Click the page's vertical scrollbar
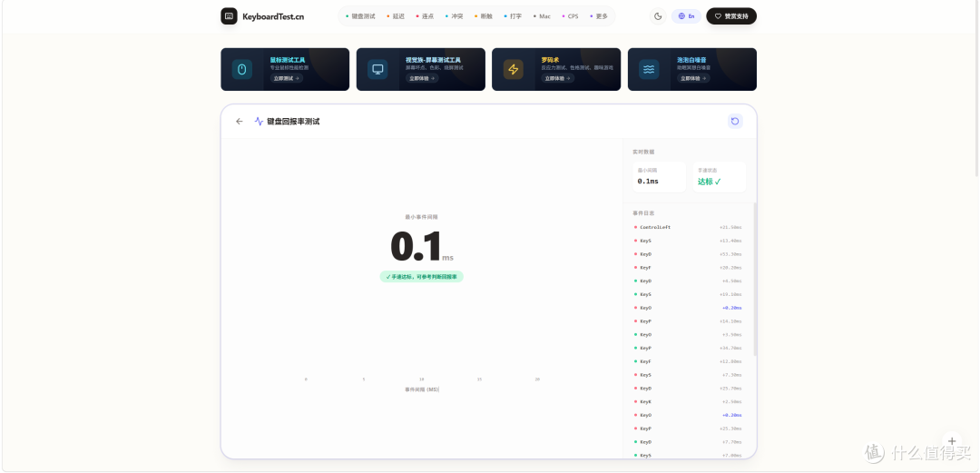This screenshot has width=980, height=473. pyautogui.click(x=977, y=87)
